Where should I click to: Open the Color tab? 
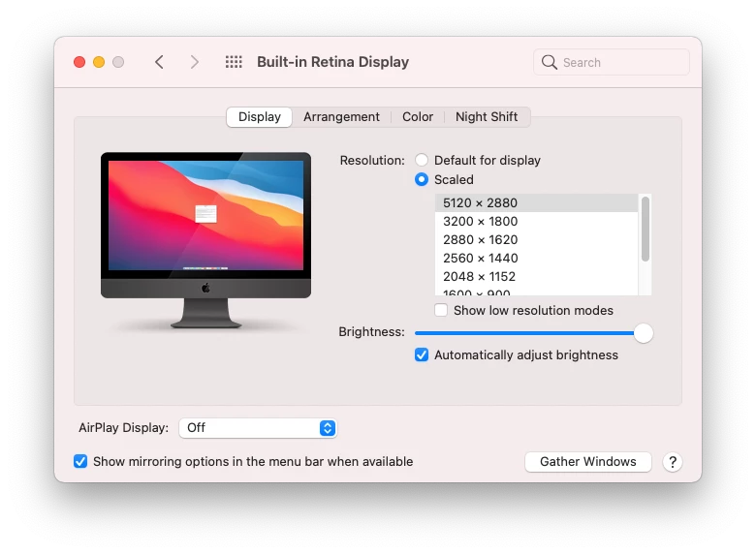pos(418,117)
